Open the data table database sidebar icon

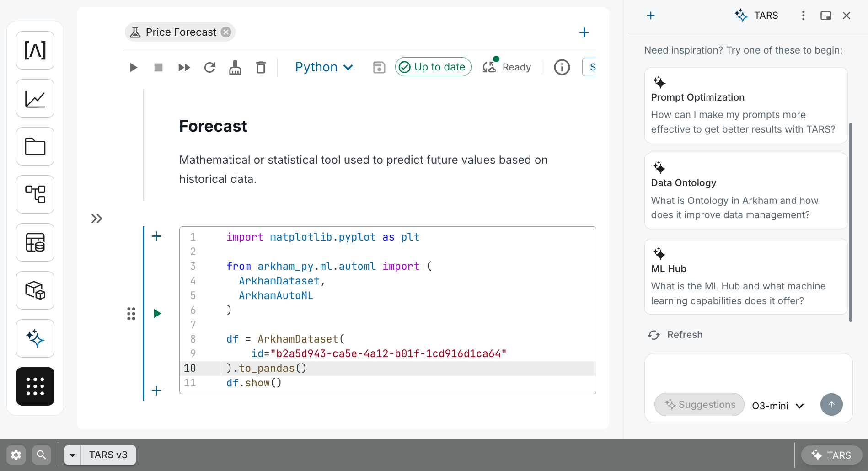point(35,242)
